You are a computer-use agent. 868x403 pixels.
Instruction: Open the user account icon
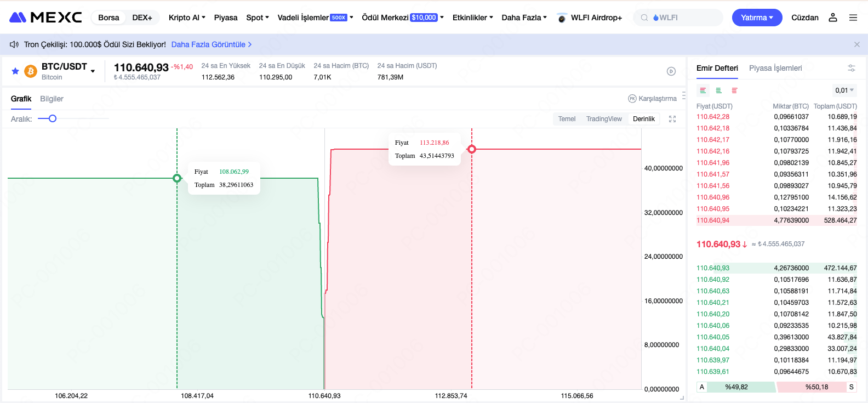[x=833, y=18]
